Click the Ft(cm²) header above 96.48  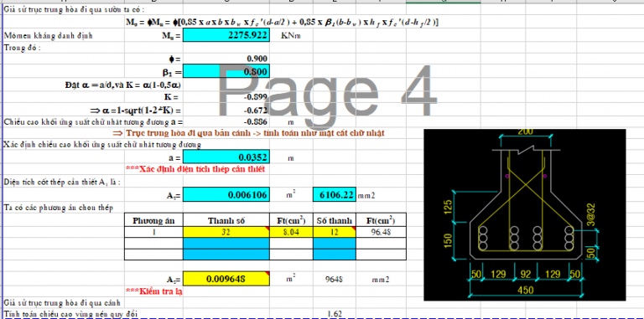(381, 220)
